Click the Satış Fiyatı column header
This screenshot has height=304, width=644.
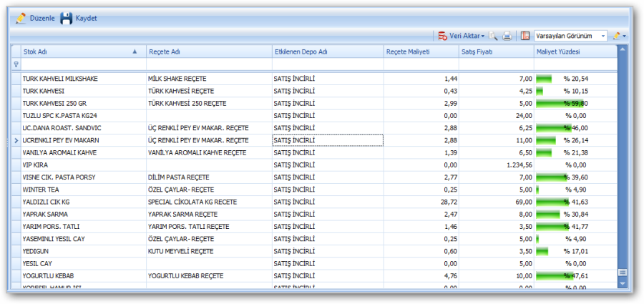click(x=495, y=52)
